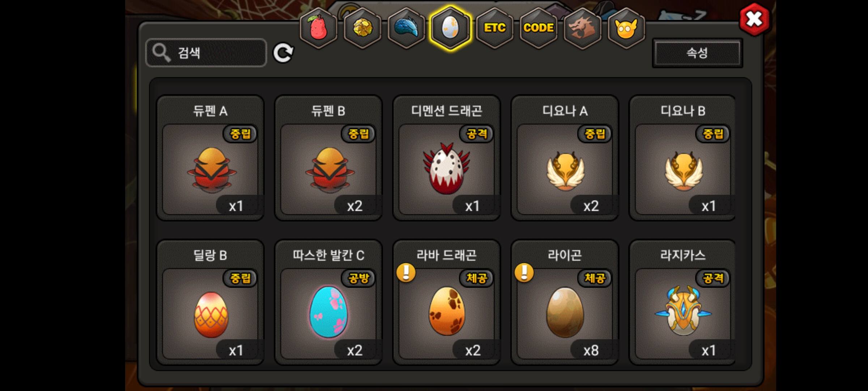
Task: Select the 듀펜 A egg
Action: [x=210, y=158]
